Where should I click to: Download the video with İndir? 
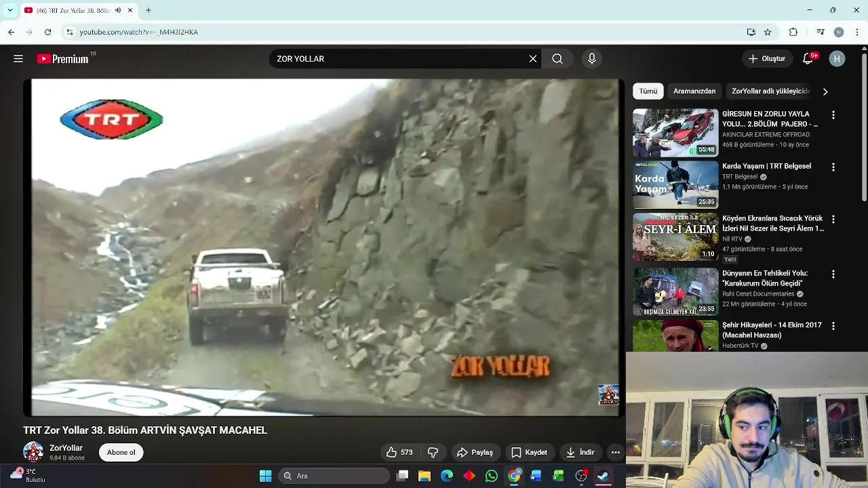[x=580, y=452]
